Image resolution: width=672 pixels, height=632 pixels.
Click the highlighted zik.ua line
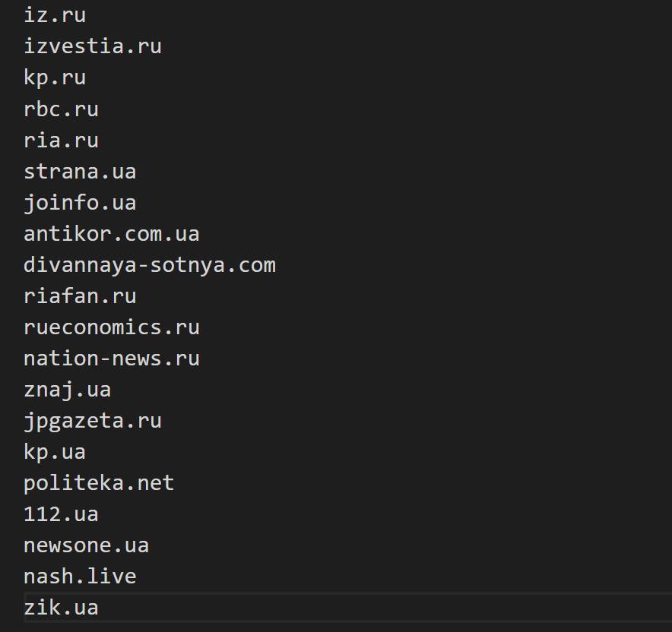click(x=61, y=608)
